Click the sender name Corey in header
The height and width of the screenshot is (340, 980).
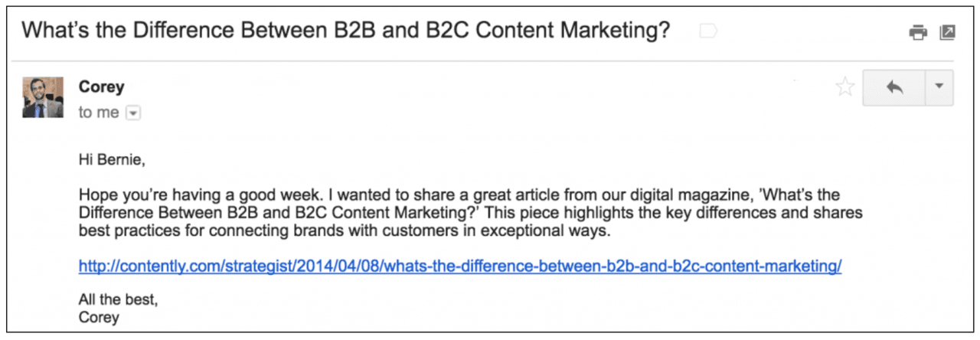pos(100,87)
